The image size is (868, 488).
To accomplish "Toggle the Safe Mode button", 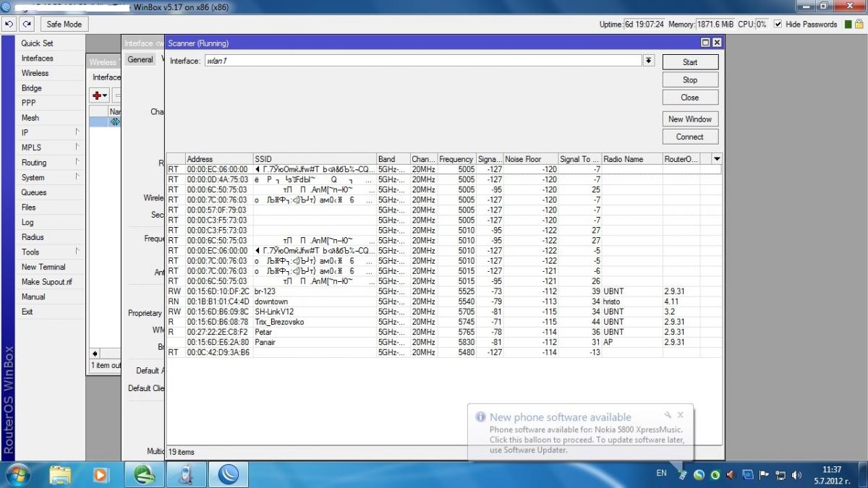I will click(64, 24).
